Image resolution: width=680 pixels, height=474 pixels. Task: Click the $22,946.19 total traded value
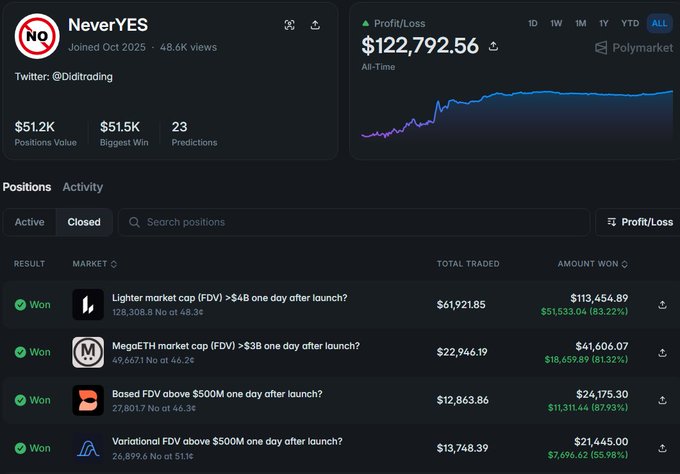tap(462, 352)
